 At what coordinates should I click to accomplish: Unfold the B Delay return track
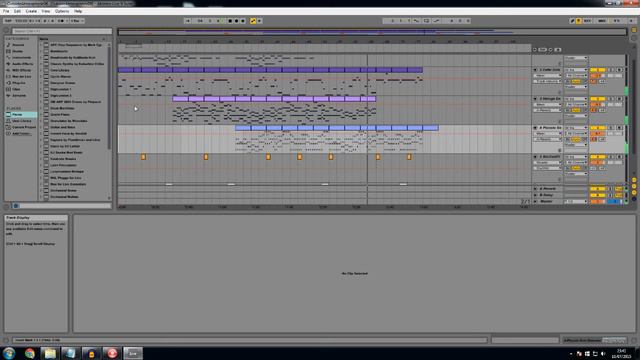(535, 195)
